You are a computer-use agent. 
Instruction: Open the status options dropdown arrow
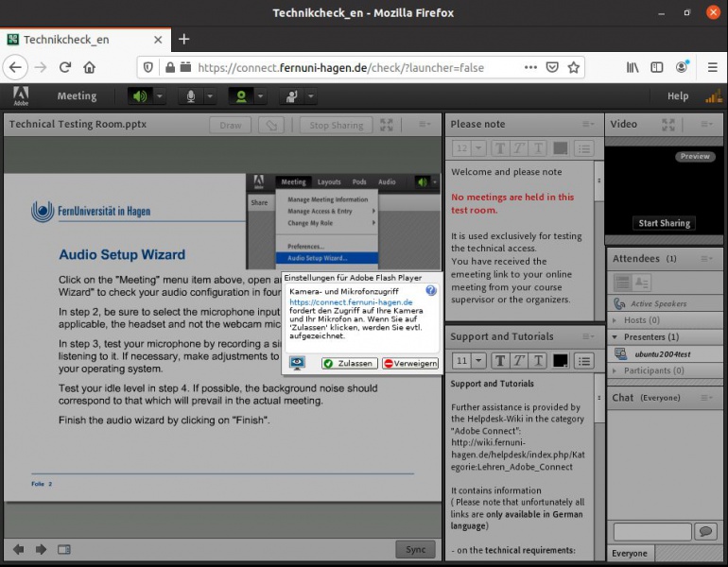coord(311,96)
